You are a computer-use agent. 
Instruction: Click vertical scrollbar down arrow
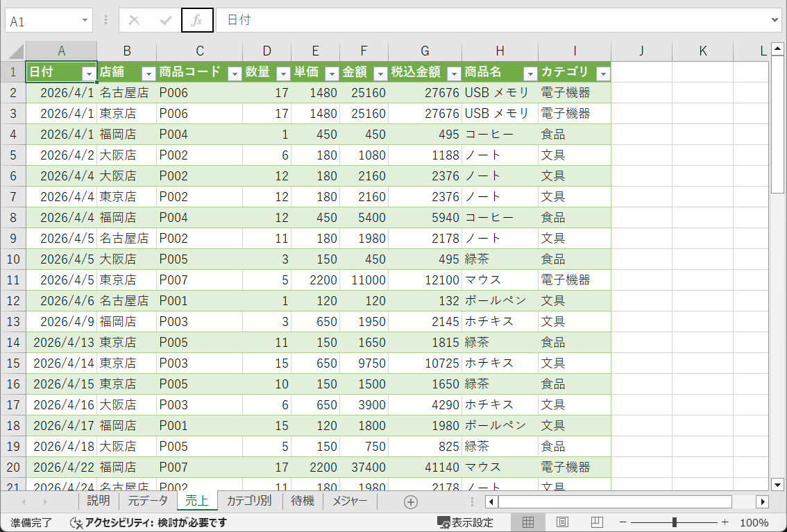pos(777,484)
